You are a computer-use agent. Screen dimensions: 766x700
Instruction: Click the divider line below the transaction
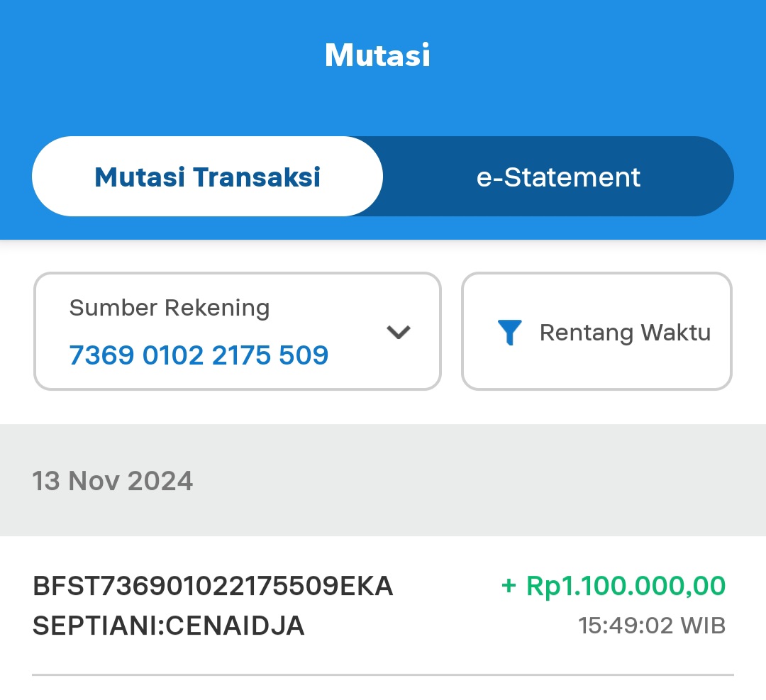(383, 674)
